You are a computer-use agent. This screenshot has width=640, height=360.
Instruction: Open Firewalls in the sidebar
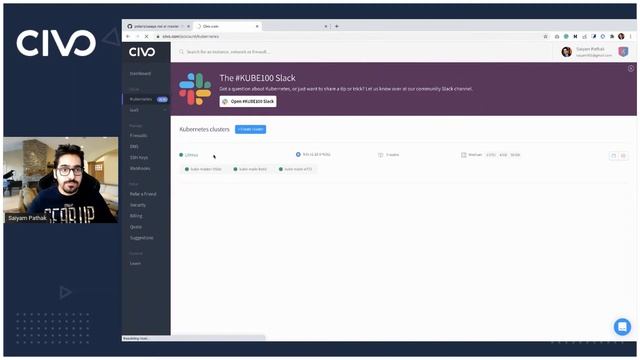point(138,136)
